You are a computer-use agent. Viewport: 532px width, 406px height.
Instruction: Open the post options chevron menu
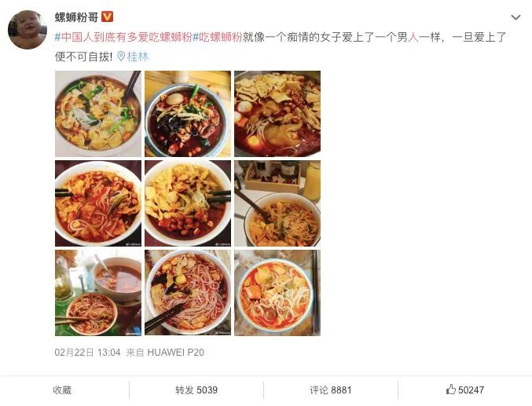515,17
